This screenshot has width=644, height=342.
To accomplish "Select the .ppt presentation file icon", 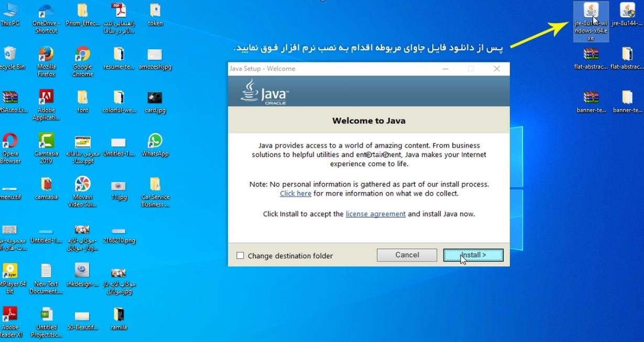I will click(x=82, y=148).
